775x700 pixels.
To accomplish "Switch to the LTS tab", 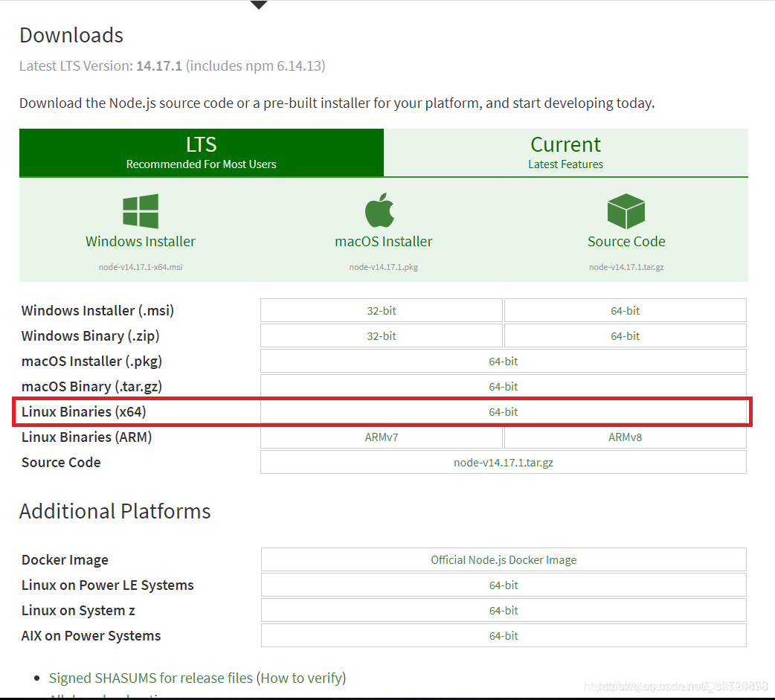I will [x=201, y=152].
